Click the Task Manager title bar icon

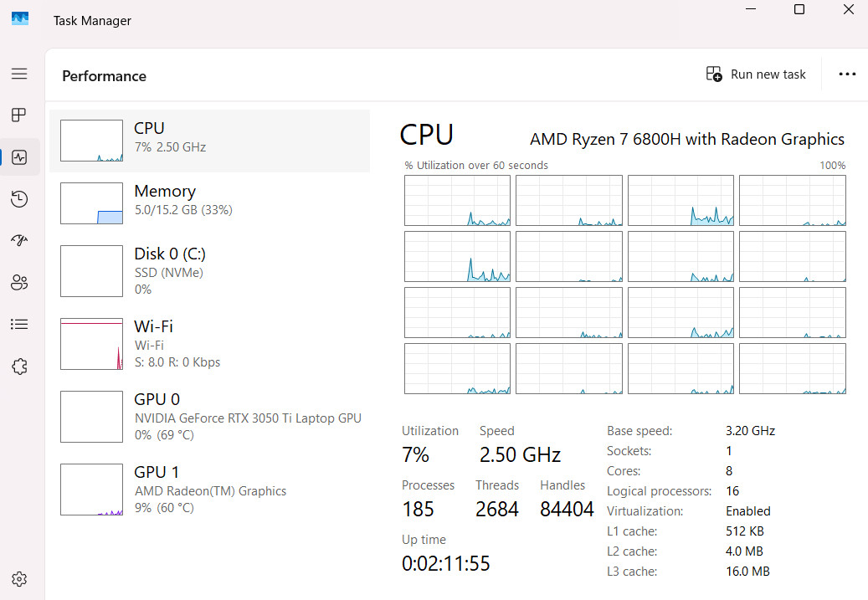click(x=20, y=18)
